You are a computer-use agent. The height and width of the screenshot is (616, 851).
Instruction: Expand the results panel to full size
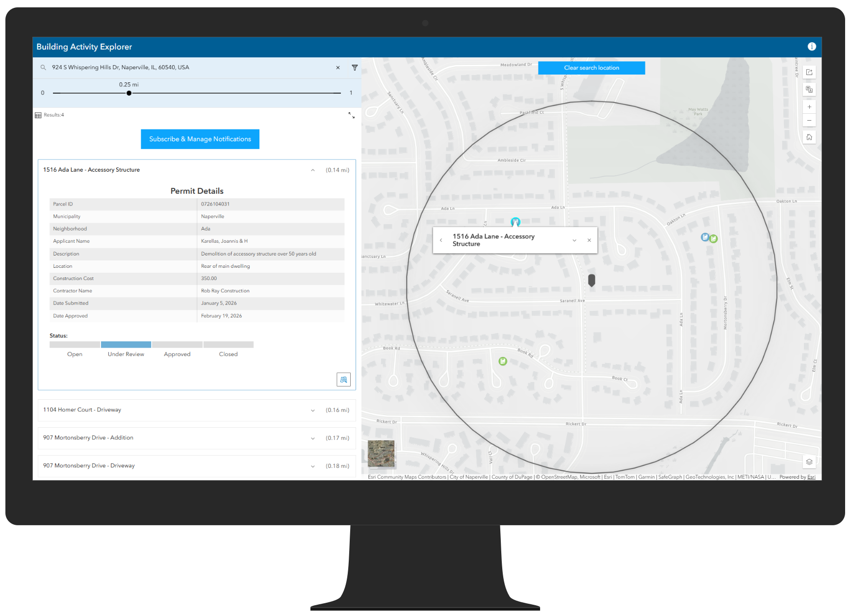tap(352, 115)
